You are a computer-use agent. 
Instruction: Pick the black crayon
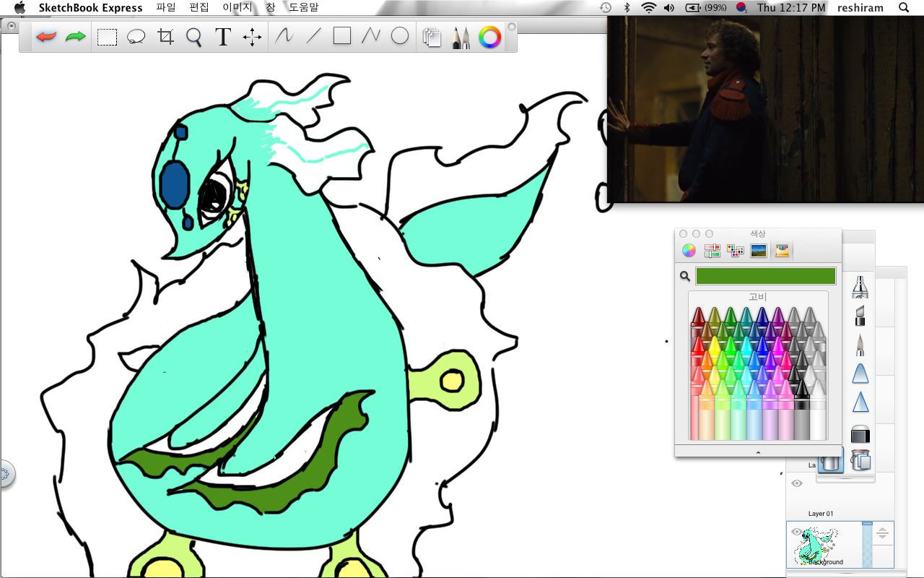(x=801, y=409)
